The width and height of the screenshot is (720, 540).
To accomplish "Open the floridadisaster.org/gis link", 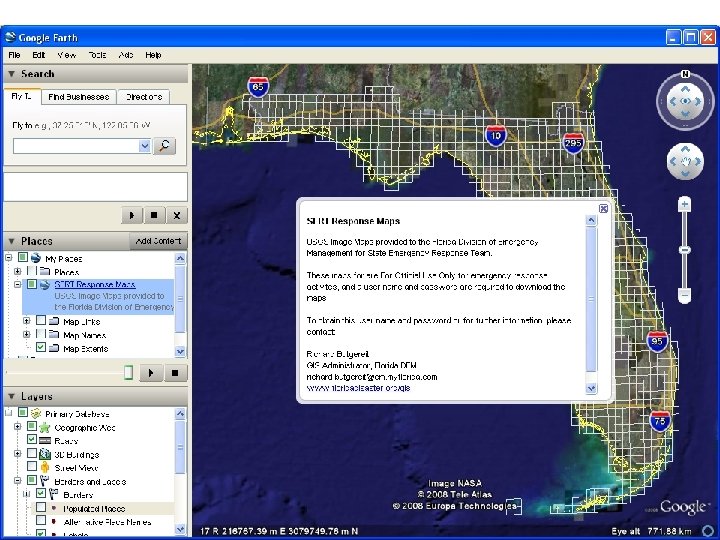I will (x=358, y=388).
